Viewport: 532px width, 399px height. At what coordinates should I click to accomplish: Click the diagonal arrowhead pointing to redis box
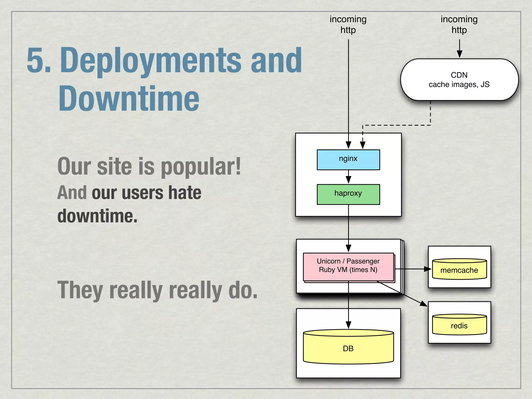(x=423, y=303)
